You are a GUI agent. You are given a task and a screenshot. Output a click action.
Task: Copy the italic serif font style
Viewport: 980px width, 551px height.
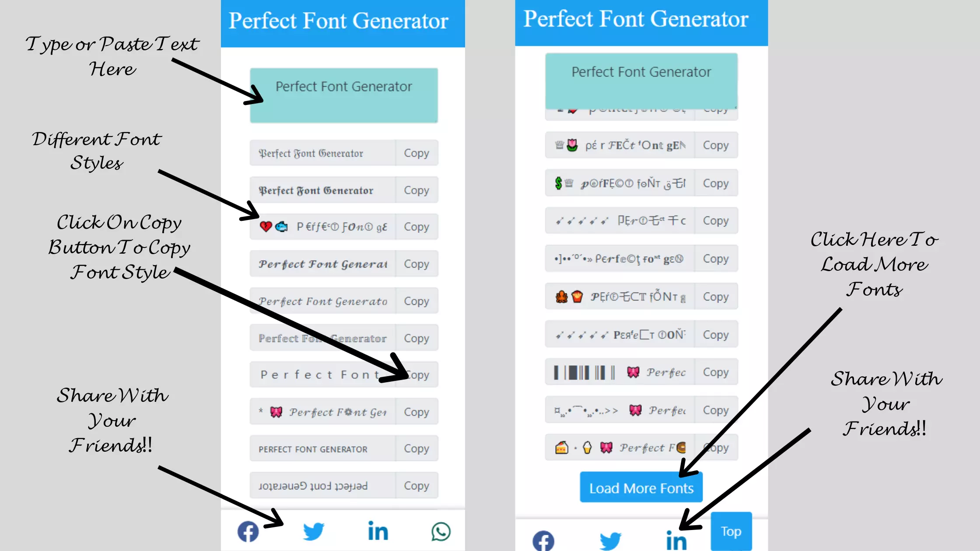416,301
